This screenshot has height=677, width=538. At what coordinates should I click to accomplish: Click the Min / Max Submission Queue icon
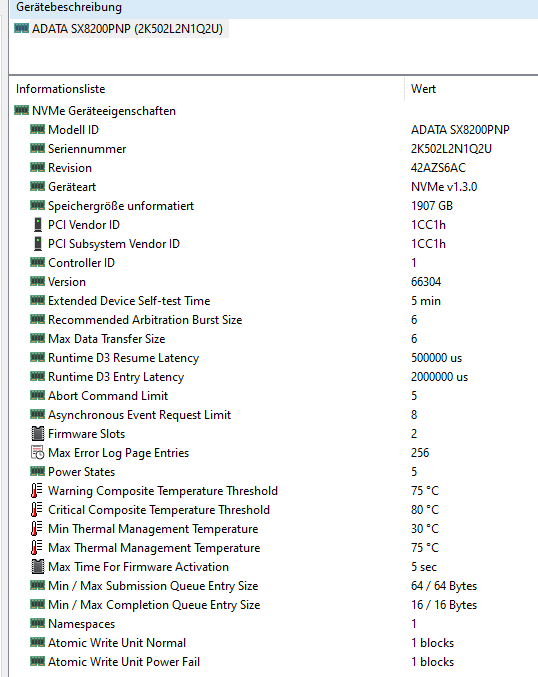pyautogui.click(x=38, y=585)
